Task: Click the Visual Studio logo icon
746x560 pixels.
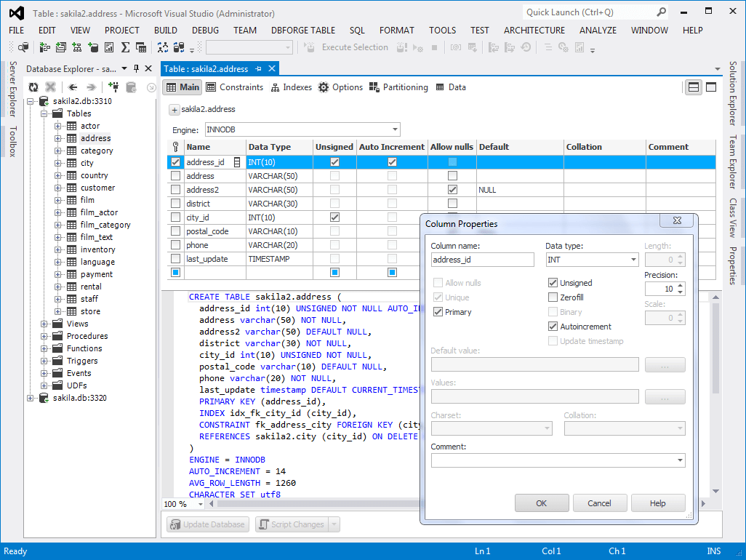Action: 17,13
